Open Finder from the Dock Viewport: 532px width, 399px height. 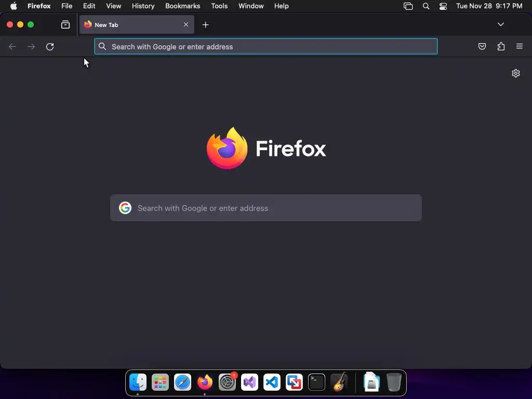click(x=138, y=382)
